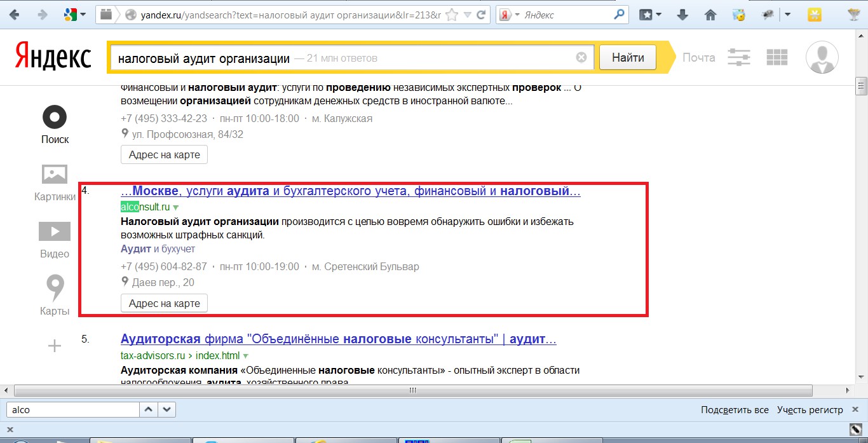Open the user profile avatar
The height and width of the screenshot is (443, 868).
pos(822,58)
